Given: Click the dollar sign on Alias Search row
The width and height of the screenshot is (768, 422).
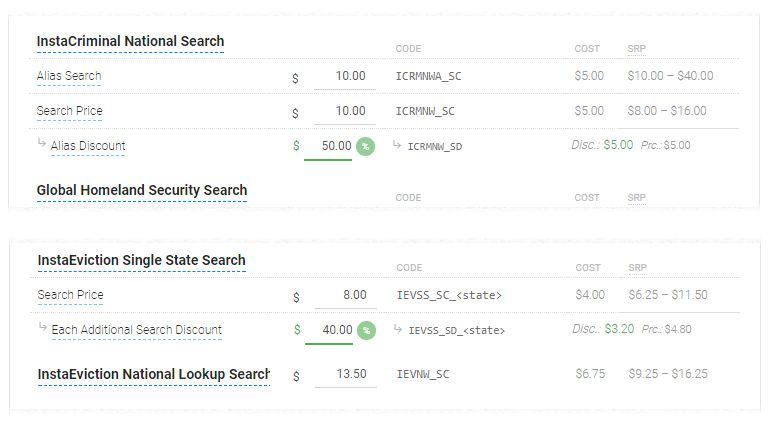Looking at the screenshot, I should [x=295, y=78].
